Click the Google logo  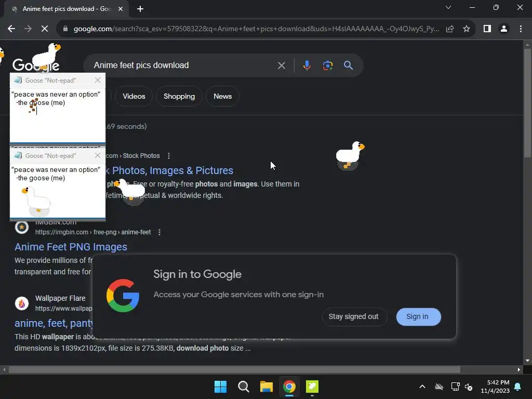[x=36, y=64]
